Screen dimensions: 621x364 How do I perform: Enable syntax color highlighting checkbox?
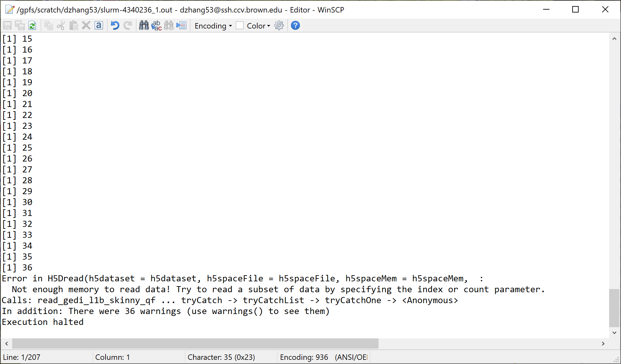pyautogui.click(x=239, y=25)
